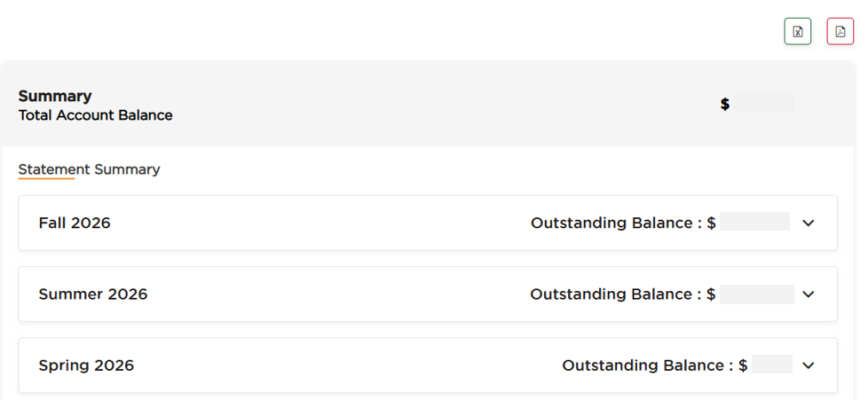Select the Summer 2026 term label

(x=93, y=294)
